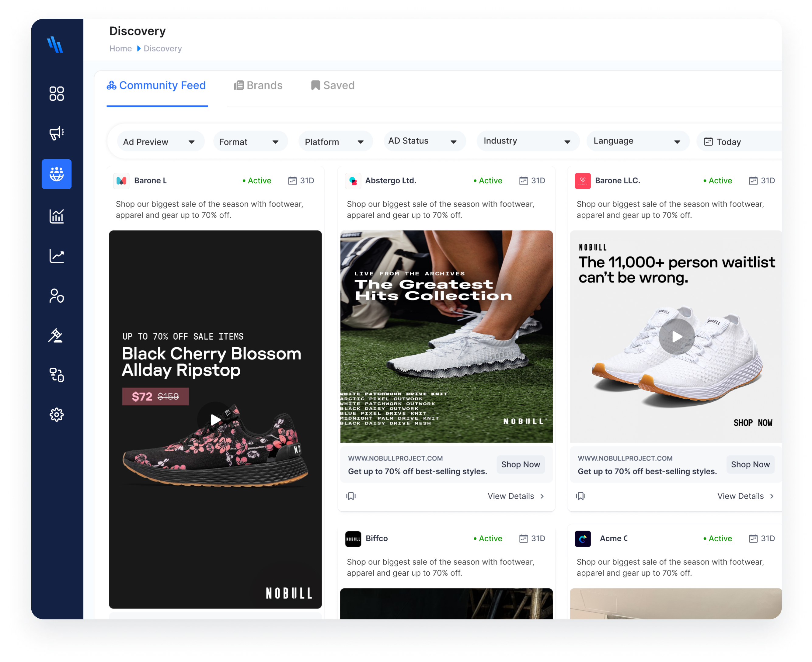This screenshot has width=812, height=662.
Task: Click the Acme brand logo
Action: [583, 539]
